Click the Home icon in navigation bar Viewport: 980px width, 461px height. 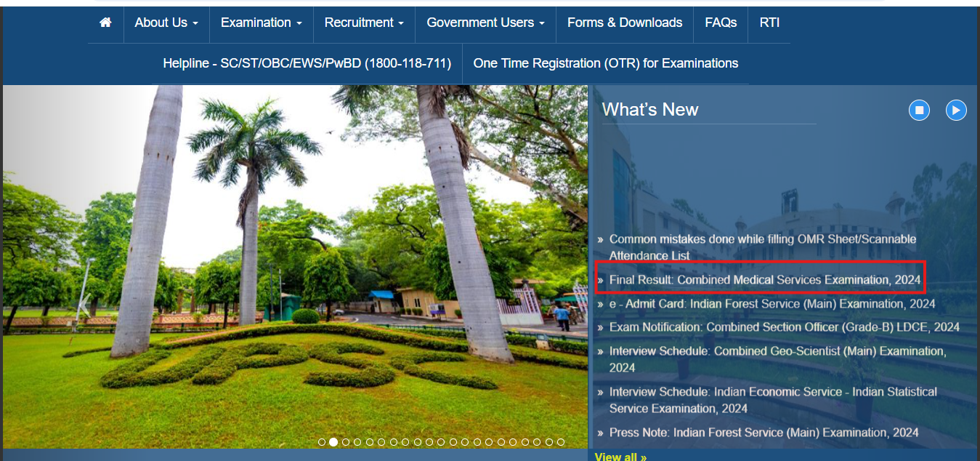pyautogui.click(x=105, y=23)
